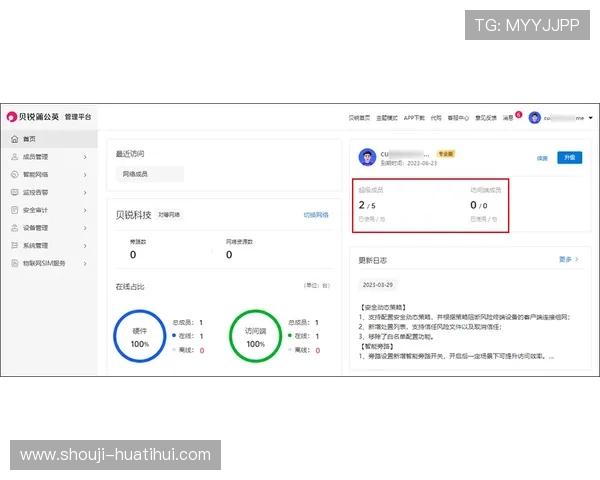This screenshot has height=480, width=600.
Task: Open the APP下载 link
Action: (x=414, y=118)
